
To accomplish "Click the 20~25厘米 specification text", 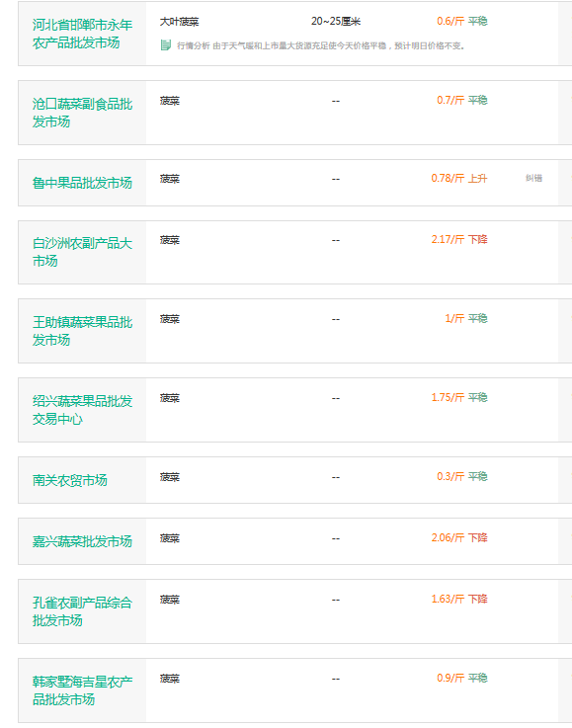I will click(336, 22).
